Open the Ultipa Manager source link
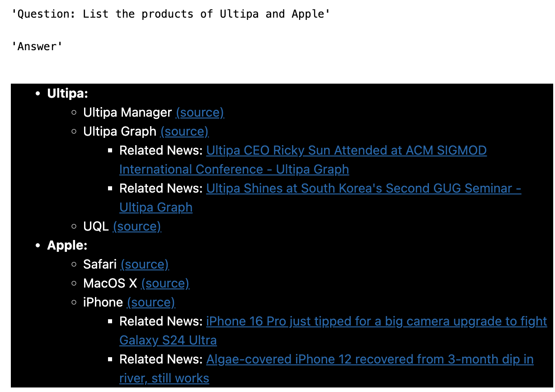The width and height of the screenshot is (555, 392). (x=200, y=113)
